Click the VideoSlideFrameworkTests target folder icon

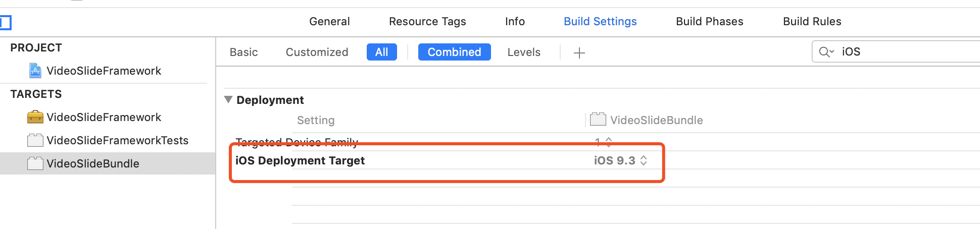coord(35,140)
